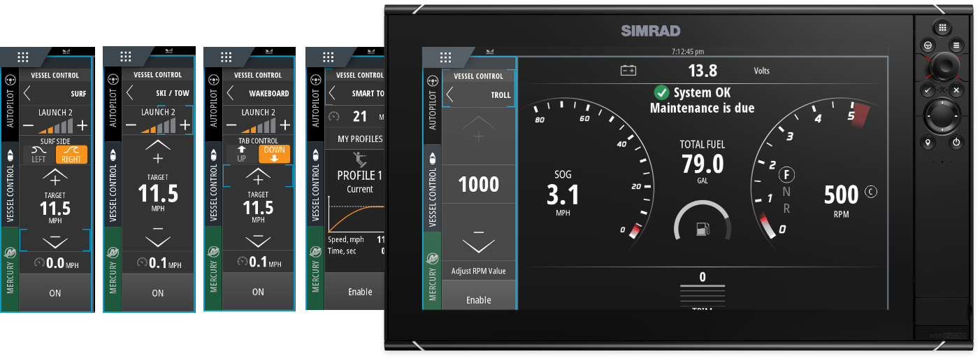
Task: Go back from WAKEBOARD mode
Action: pos(231,93)
